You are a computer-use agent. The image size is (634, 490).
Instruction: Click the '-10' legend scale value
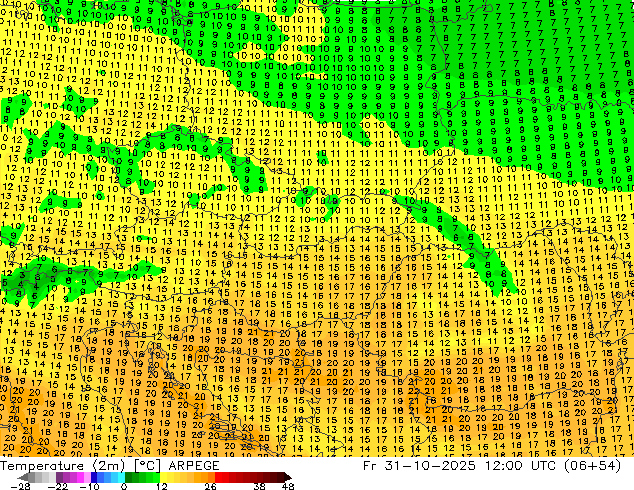[89, 486]
